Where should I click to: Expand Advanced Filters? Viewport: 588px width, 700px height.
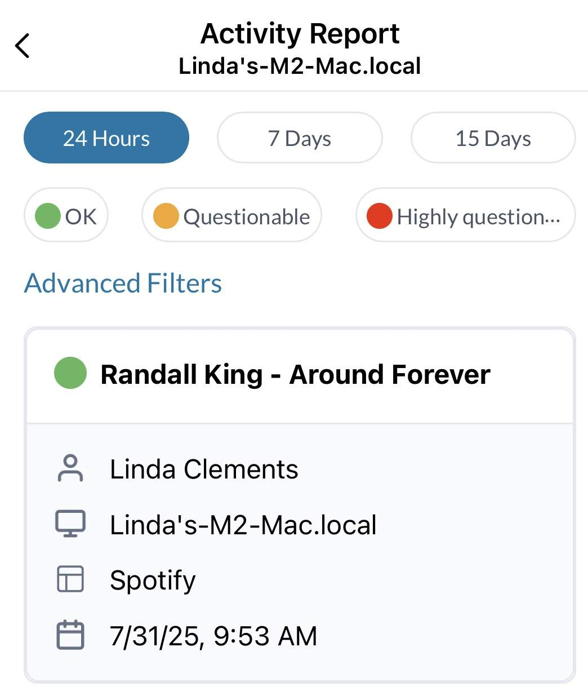(x=123, y=283)
